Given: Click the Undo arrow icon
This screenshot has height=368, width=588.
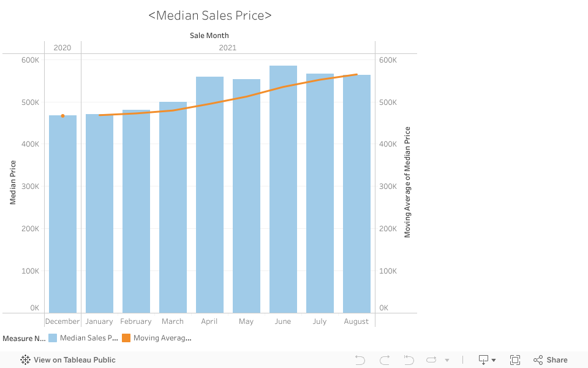Looking at the screenshot, I should tap(360, 360).
